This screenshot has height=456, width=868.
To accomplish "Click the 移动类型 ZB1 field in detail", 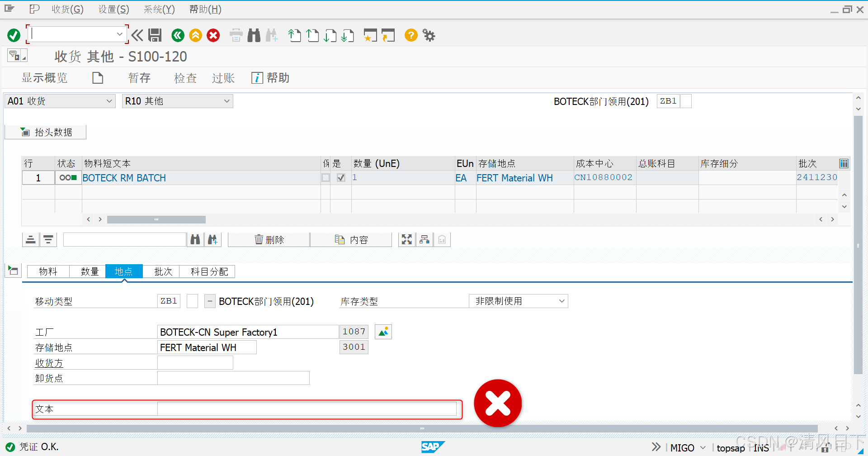I will pyautogui.click(x=169, y=301).
